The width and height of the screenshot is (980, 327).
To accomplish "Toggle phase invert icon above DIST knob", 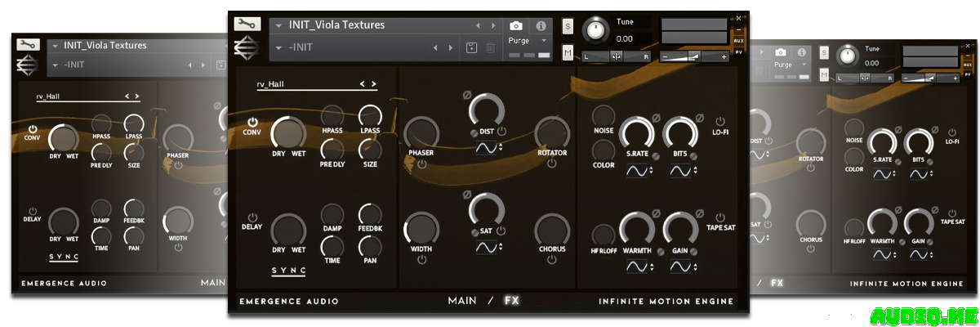I will 467,96.
